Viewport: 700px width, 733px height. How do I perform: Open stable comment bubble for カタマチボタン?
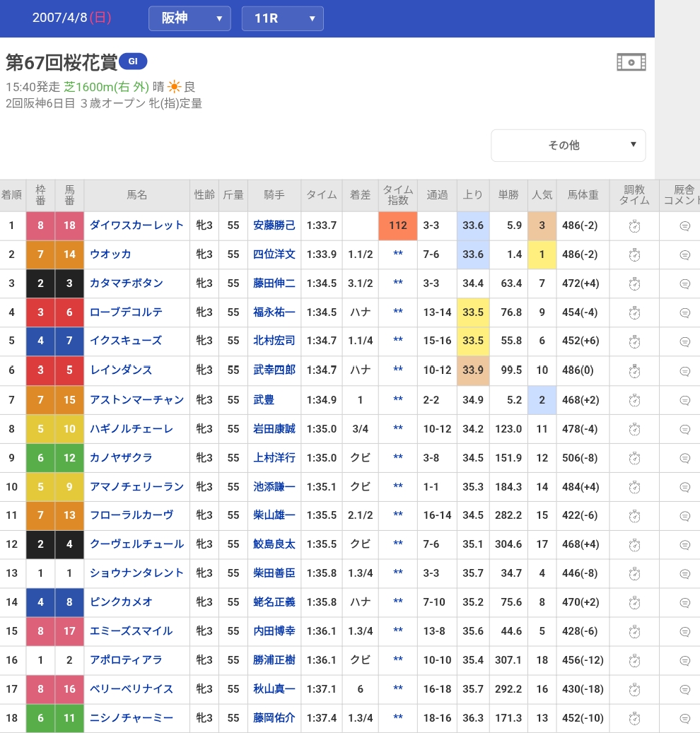tap(684, 284)
